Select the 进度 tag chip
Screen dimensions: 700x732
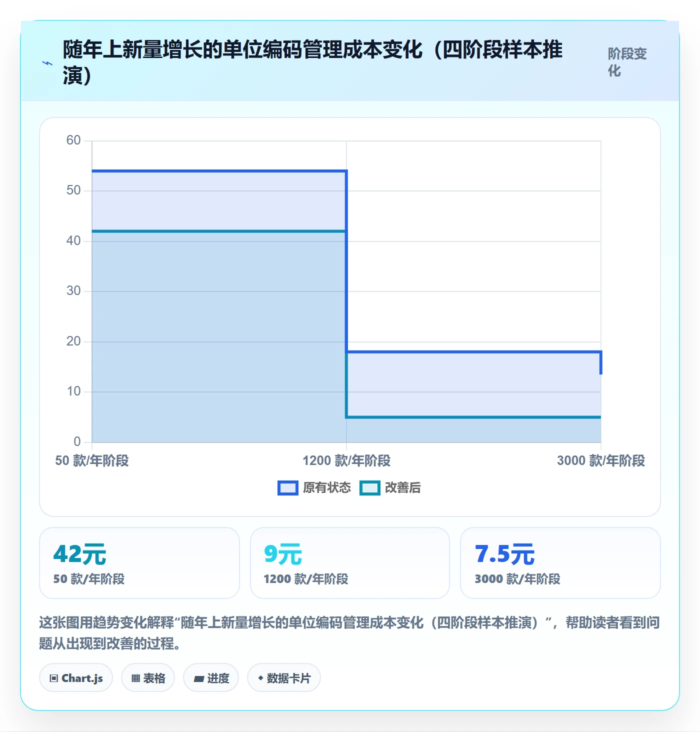tap(211, 678)
